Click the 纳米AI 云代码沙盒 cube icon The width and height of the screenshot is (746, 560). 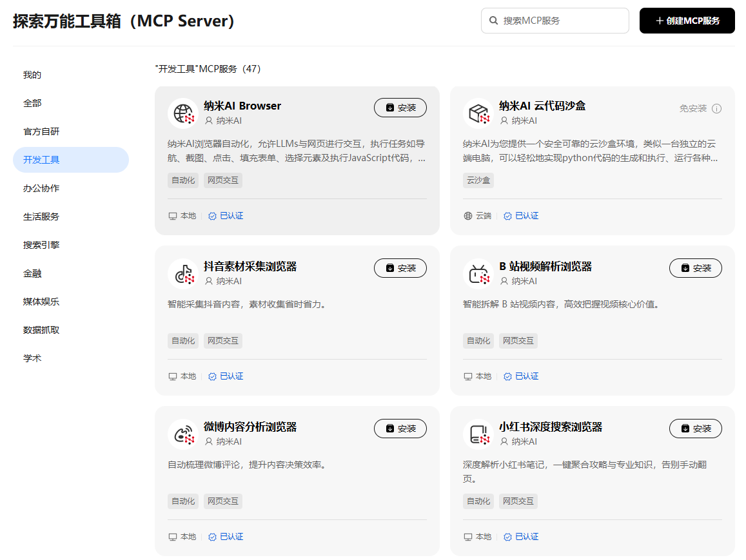coord(478,113)
